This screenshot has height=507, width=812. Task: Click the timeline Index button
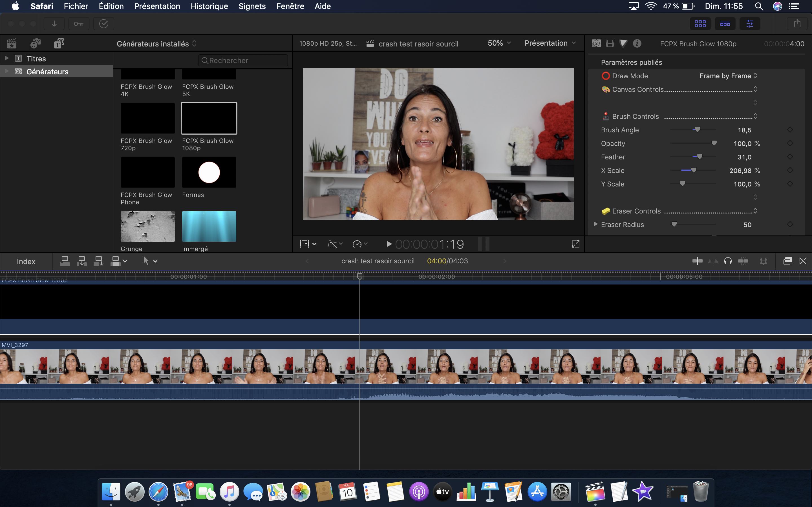click(x=26, y=262)
